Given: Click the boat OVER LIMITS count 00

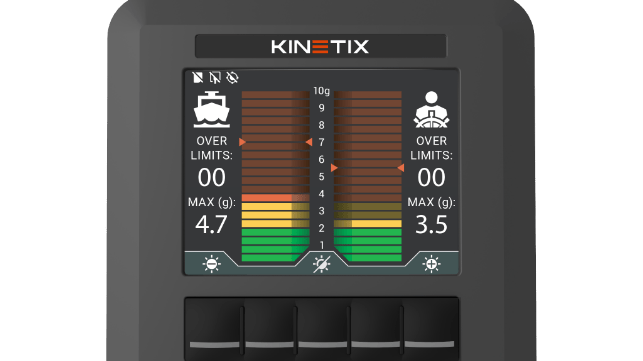Looking at the screenshot, I should pyautogui.click(x=212, y=178).
